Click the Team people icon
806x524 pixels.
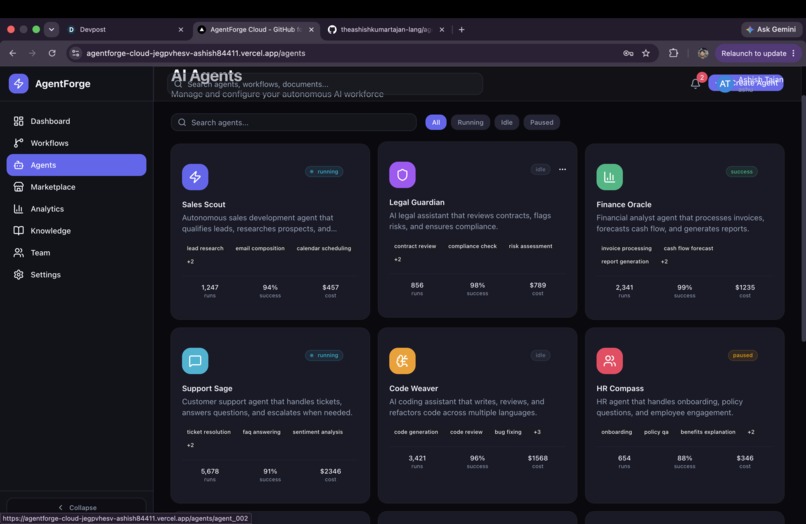[x=19, y=252]
